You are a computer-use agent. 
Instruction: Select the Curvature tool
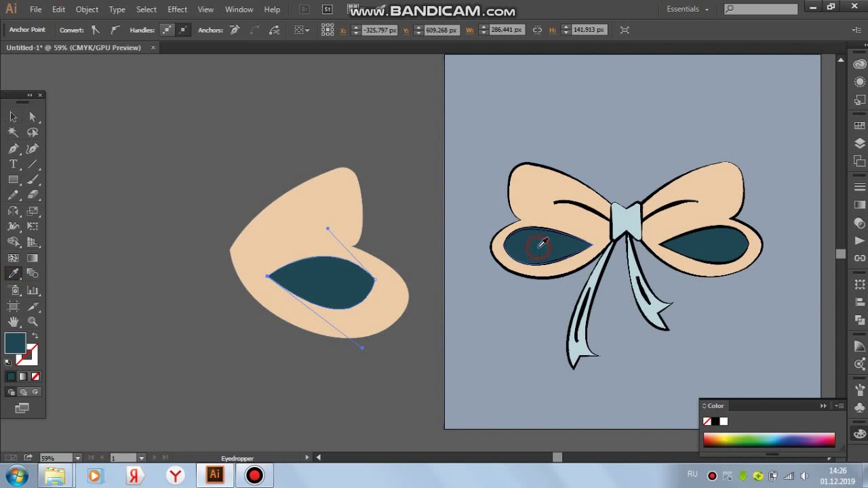tap(33, 148)
